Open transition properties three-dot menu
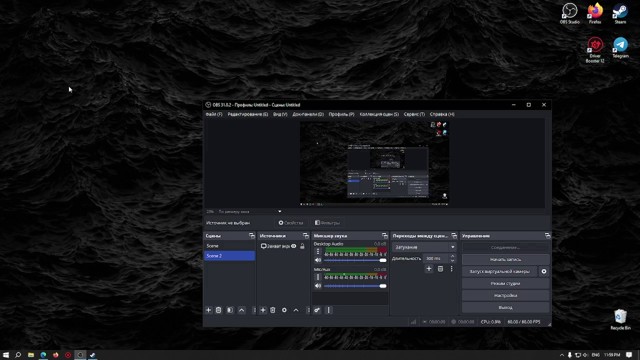The height and width of the screenshot is (360, 640). tap(451, 269)
